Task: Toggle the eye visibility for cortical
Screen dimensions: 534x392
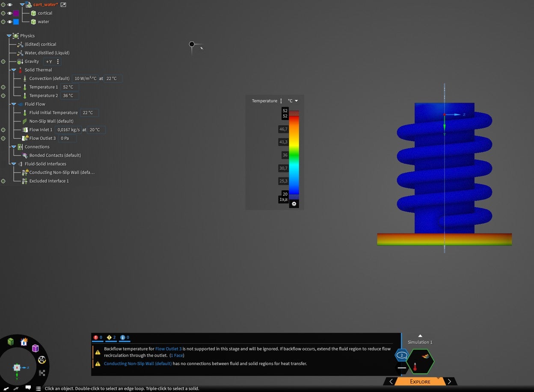Action: click(x=10, y=13)
